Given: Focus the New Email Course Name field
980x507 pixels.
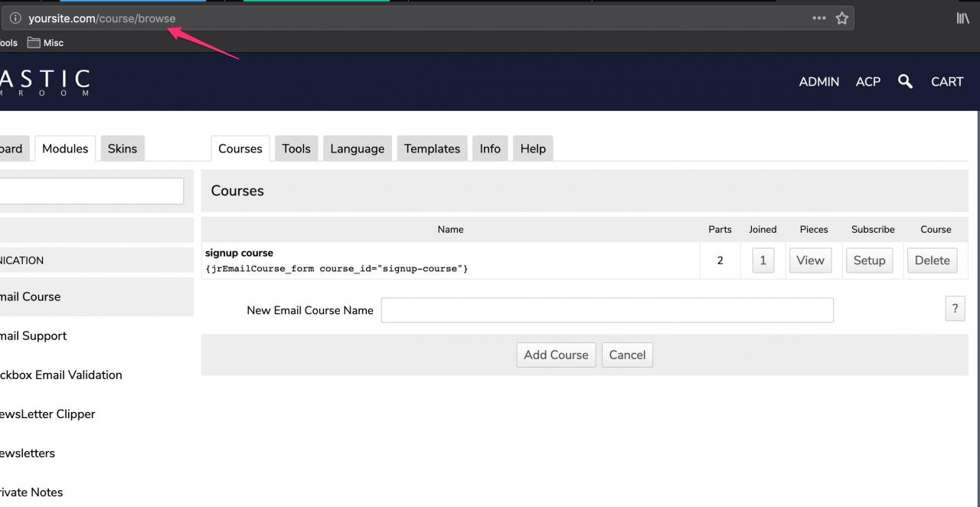Looking at the screenshot, I should coord(607,310).
